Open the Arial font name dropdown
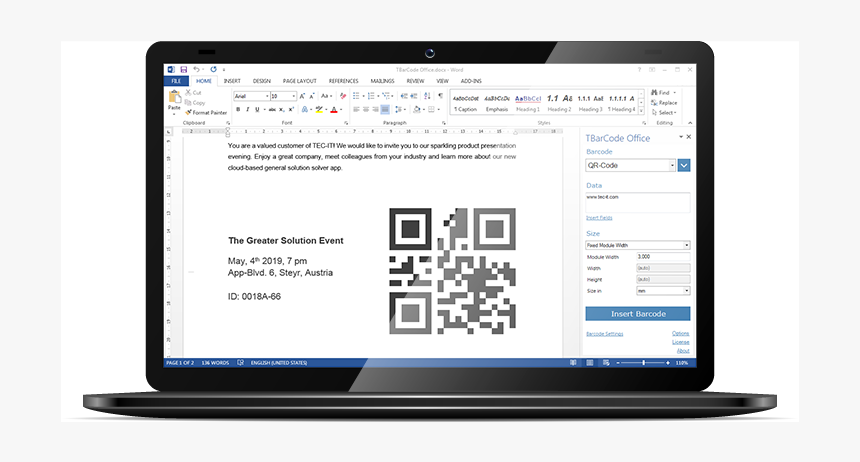 (267, 96)
